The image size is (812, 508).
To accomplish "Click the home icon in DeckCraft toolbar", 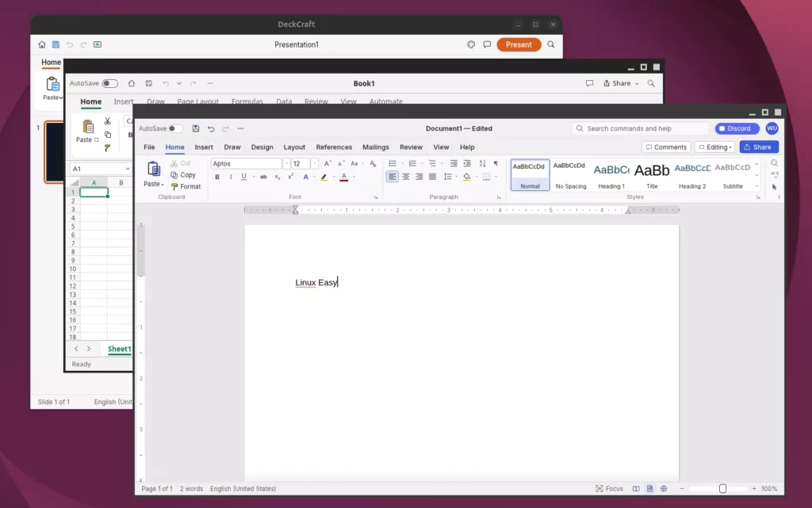I will [x=42, y=44].
